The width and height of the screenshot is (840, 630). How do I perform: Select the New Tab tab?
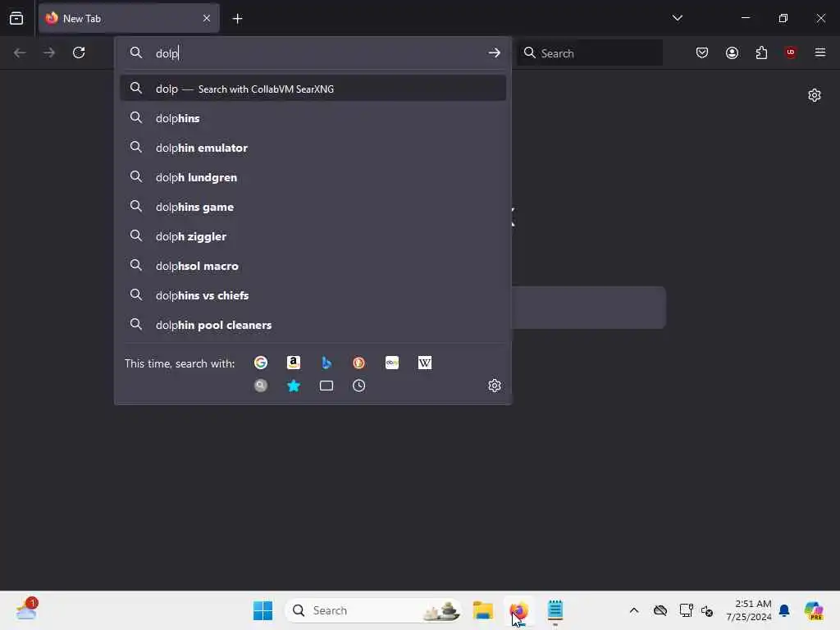[129, 18]
